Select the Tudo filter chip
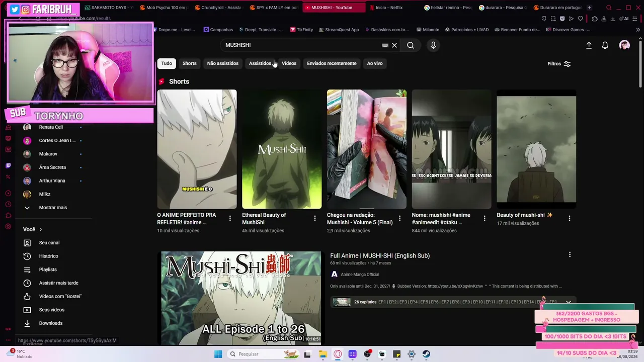The height and width of the screenshot is (362, 644). 167,63
